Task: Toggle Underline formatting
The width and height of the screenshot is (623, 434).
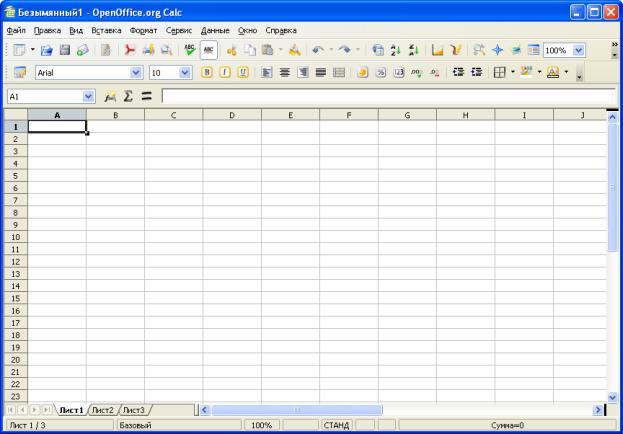Action: pos(243,72)
